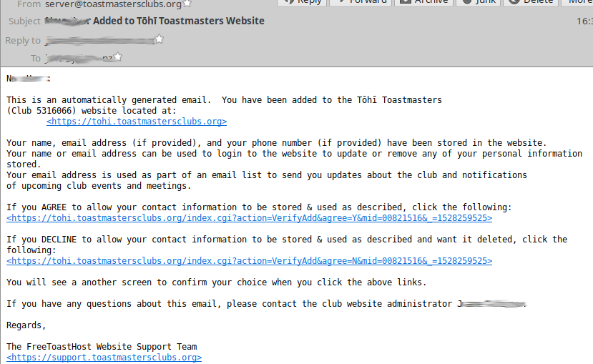This screenshot has height=364, width=593.
Task: Click the blurred Reply to email address
Action: tap(99, 41)
